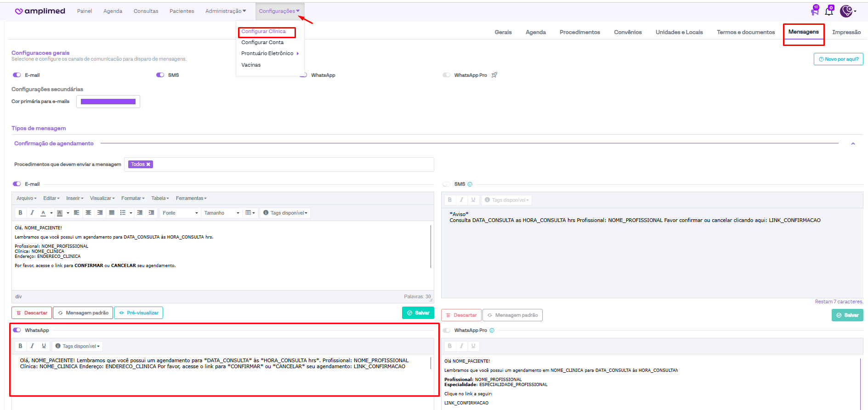Collapse the Confirmação de agendamento section
Viewport: 868px width, 410px height.
click(853, 144)
